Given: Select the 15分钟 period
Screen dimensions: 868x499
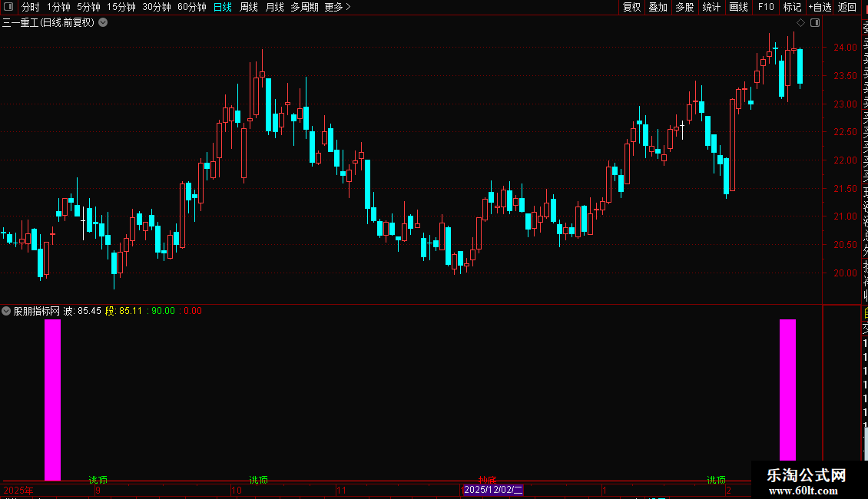Looking at the screenshot, I should tap(121, 7).
